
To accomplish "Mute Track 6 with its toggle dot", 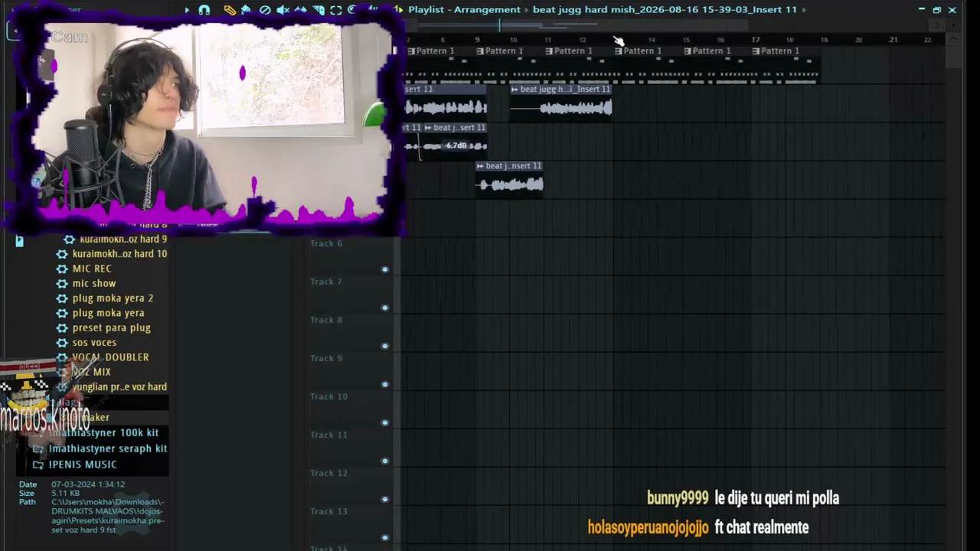I will point(385,269).
